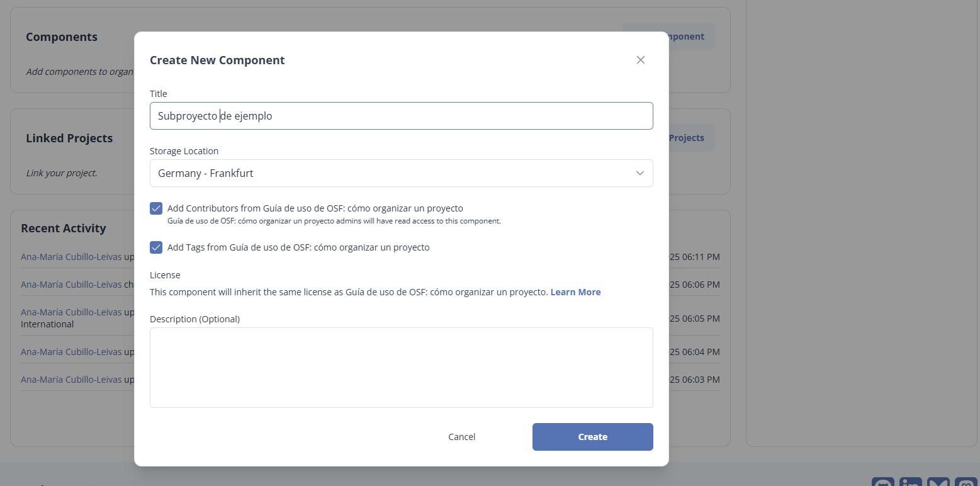Open the LinkedIn icon in footer
Viewport: 980px width, 486px height.
910,483
